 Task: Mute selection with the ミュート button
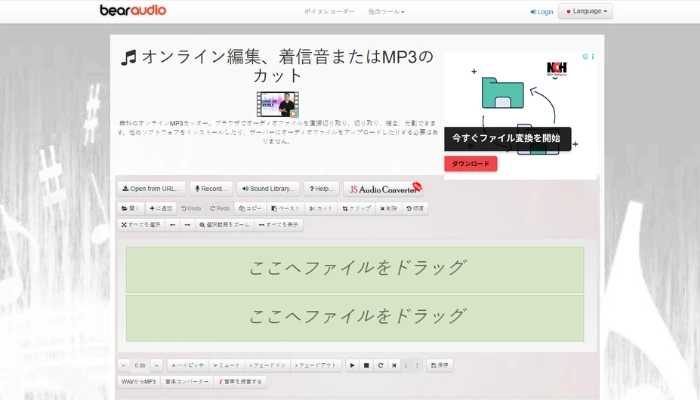point(227,365)
